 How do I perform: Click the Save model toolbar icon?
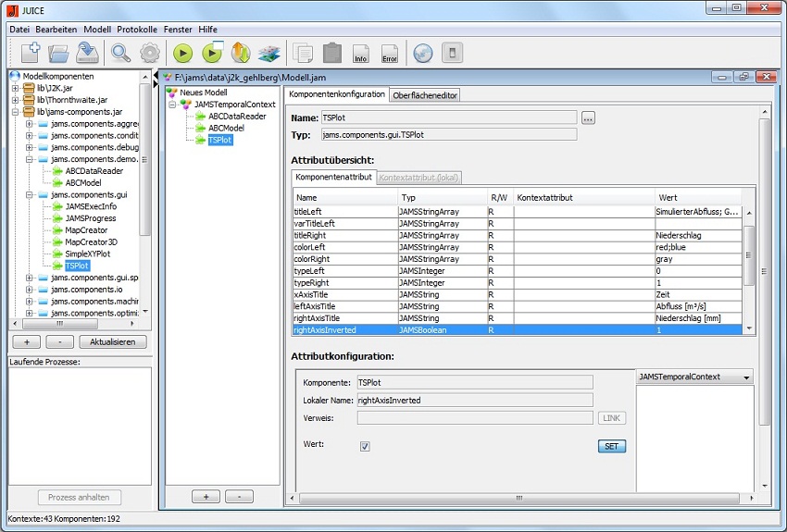[x=88, y=53]
